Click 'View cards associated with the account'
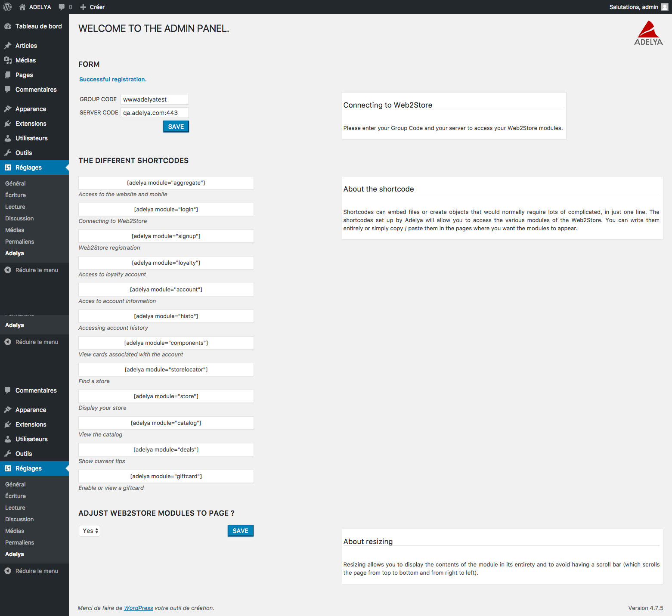This screenshot has width=672, height=616. click(131, 354)
